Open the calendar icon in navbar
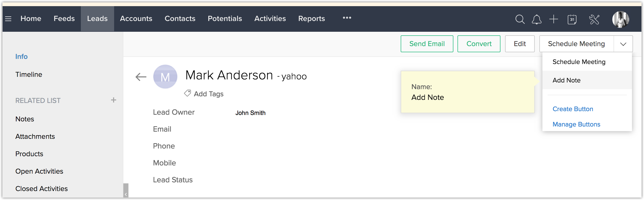Viewport: 644px width, 200px height. [572, 19]
